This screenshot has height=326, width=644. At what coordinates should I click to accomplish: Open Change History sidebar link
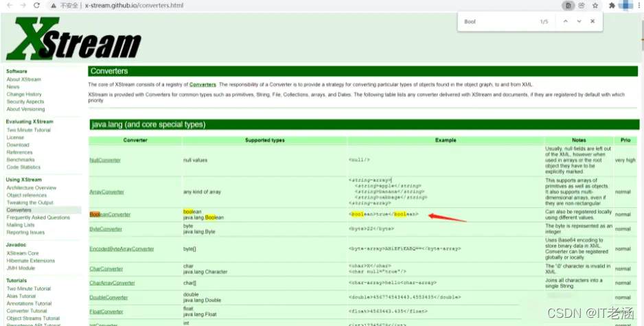[24, 94]
